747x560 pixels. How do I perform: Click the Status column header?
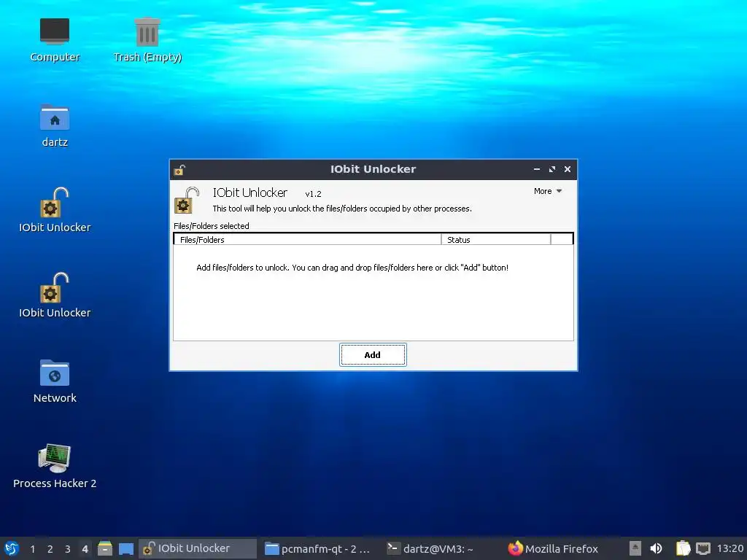pyautogui.click(x=496, y=239)
